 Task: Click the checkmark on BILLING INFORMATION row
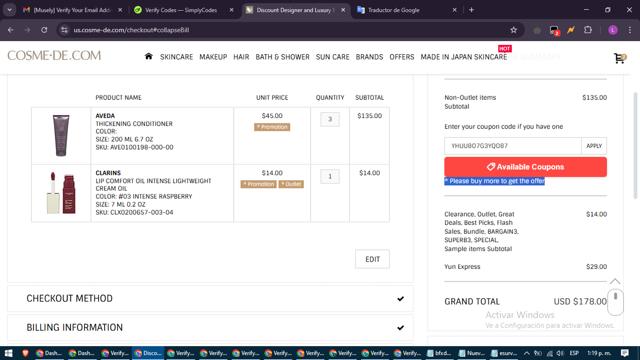pos(400,327)
